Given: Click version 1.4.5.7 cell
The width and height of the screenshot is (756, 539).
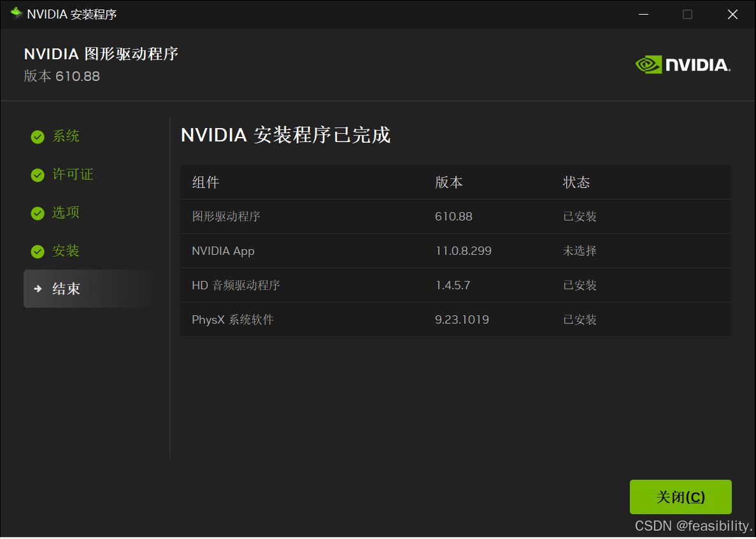Looking at the screenshot, I should (452, 285).
